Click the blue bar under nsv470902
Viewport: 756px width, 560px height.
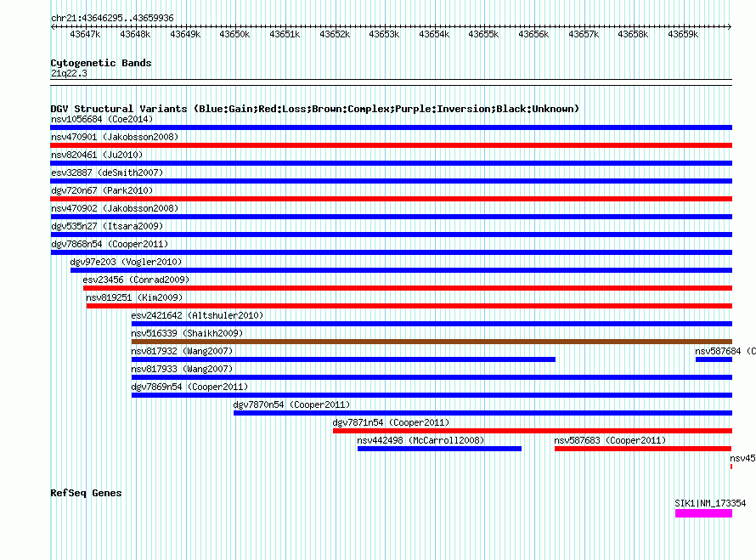point(391,217)
